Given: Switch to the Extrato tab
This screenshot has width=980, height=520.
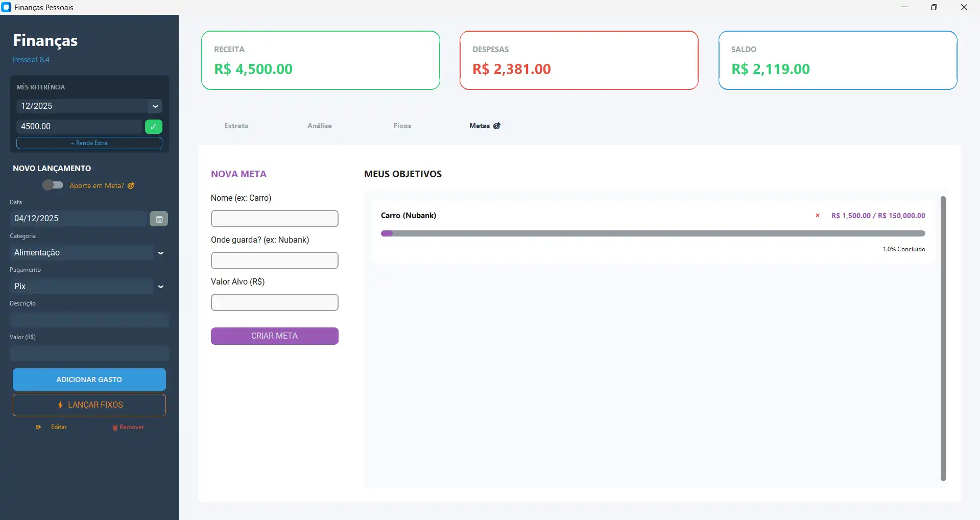Looking at the screenshot, I should (236, 126).
